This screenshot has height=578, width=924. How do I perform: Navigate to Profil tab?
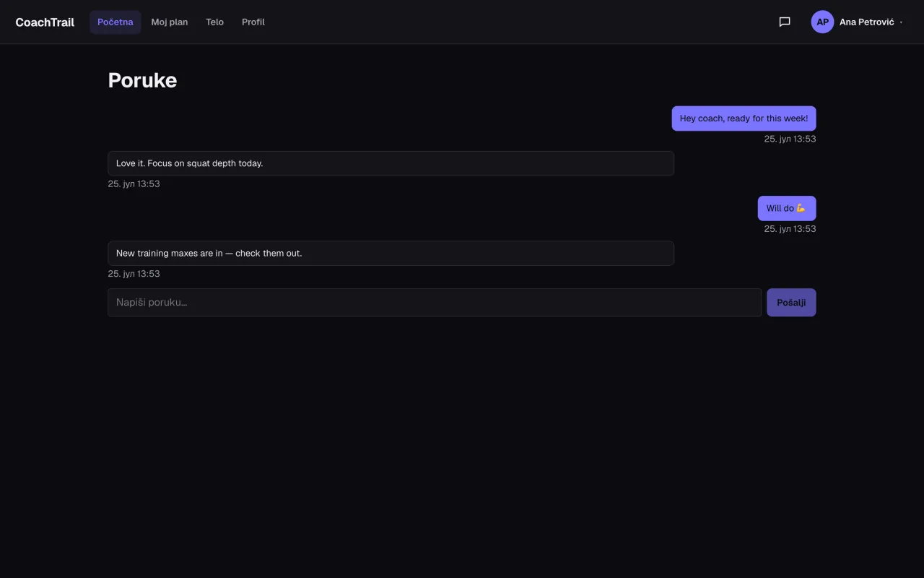pos(253,22)
